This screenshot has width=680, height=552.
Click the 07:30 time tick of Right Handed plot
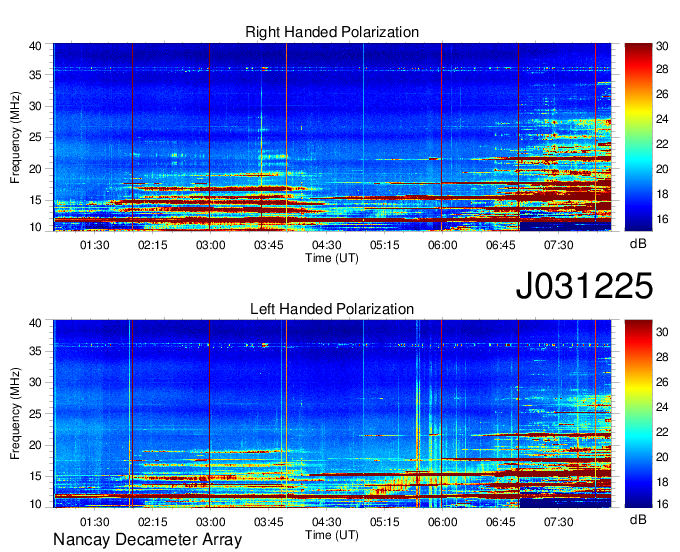click(x=559, y=245)
